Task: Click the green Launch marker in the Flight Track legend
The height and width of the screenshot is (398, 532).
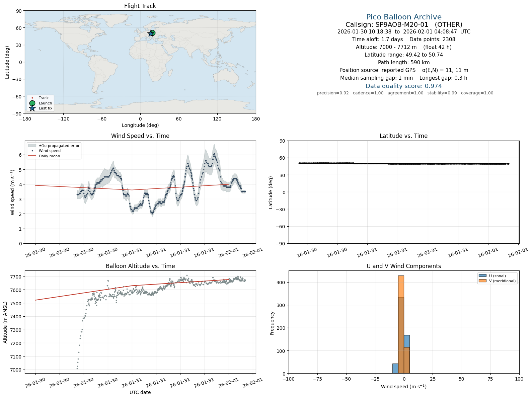Action: (32, 103)
